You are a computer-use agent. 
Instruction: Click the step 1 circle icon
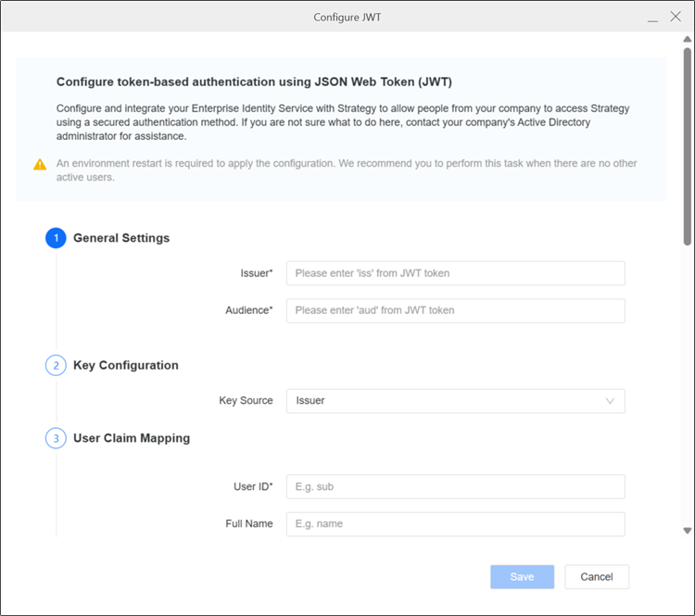point(56,238)
